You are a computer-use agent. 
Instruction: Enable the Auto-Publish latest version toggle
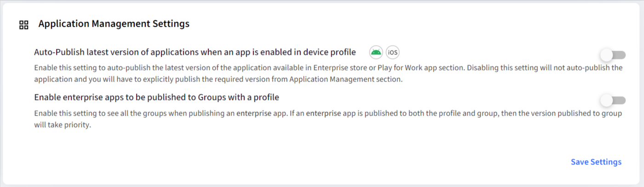click(613, 55)
